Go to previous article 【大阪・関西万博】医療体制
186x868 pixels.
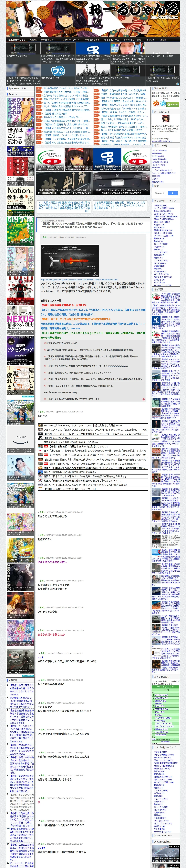64,207
